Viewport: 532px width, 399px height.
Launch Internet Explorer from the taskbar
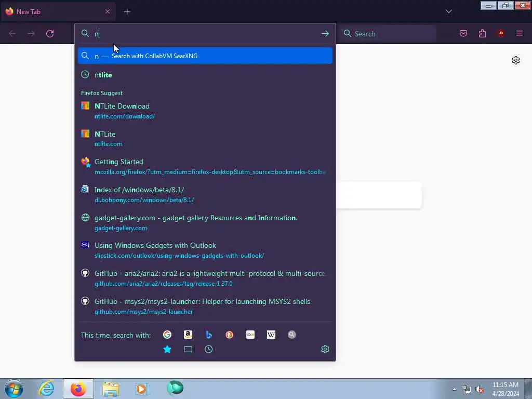click(x=46, y=389)
